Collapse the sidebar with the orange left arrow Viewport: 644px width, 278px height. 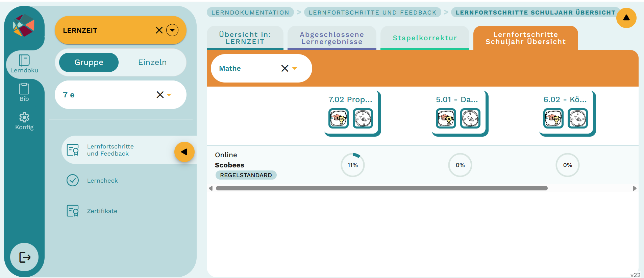pos(184,152)
